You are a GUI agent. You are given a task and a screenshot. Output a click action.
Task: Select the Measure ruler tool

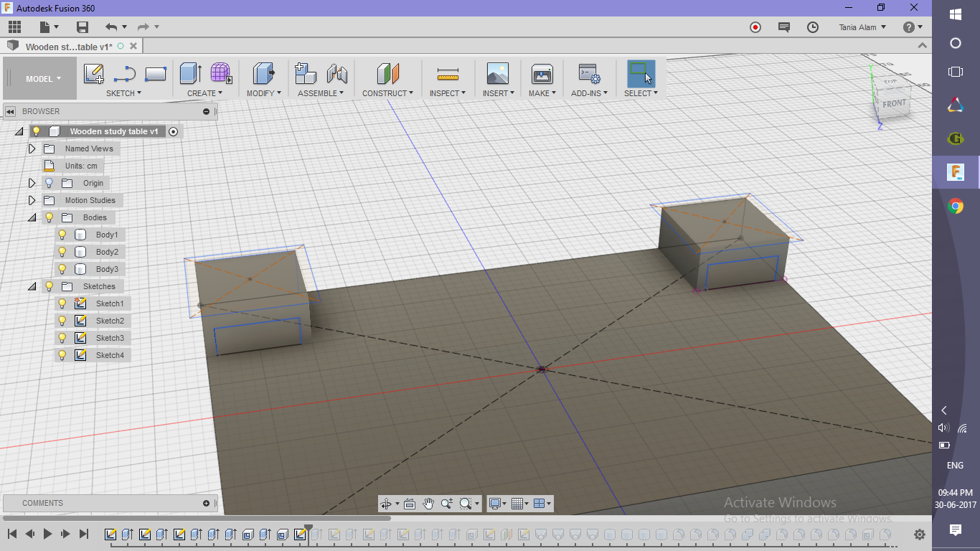coord(448,74)
